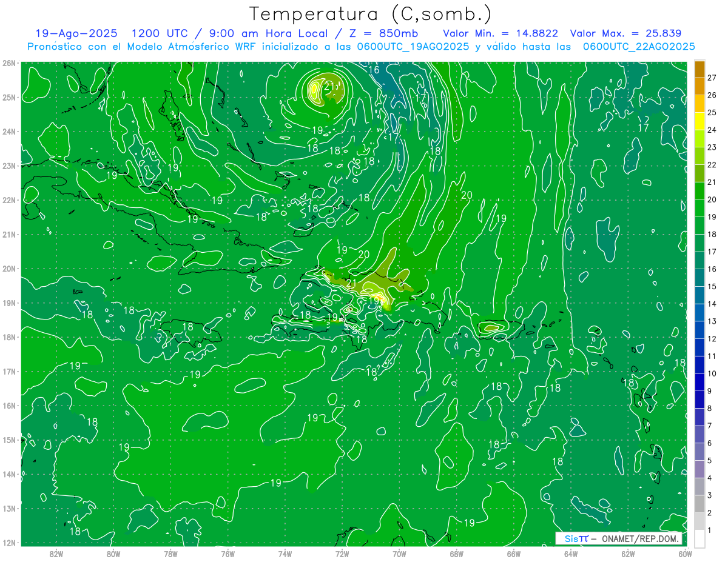Click latitude axis label "17N"

8,371
